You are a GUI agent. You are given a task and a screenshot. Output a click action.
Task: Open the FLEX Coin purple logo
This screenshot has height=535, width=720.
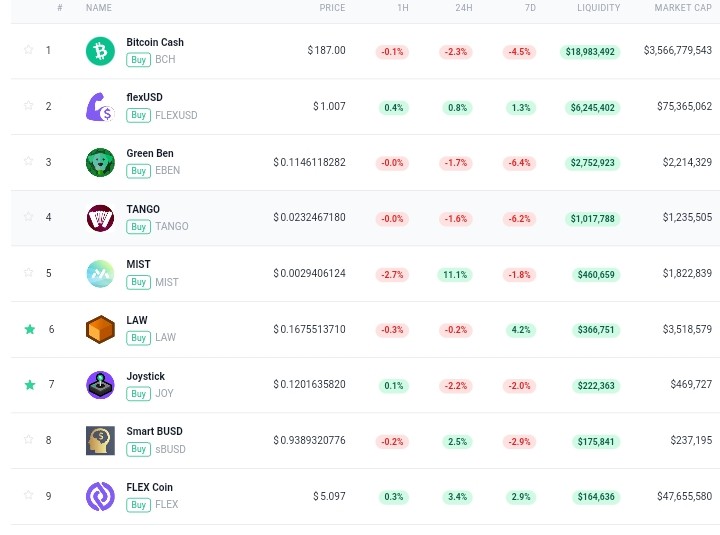tap(100, 496)
